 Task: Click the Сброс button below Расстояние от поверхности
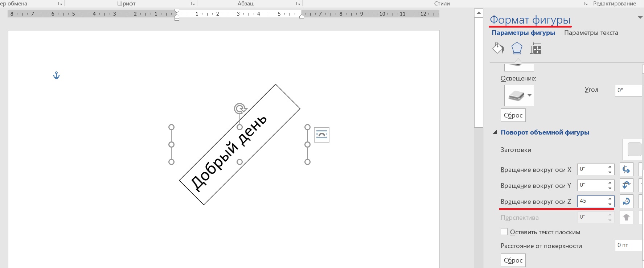pyautogui.click(x=513, y=260)
